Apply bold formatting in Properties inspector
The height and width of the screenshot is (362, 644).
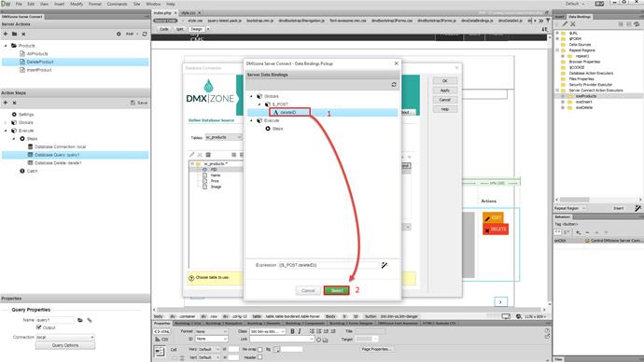292,331
